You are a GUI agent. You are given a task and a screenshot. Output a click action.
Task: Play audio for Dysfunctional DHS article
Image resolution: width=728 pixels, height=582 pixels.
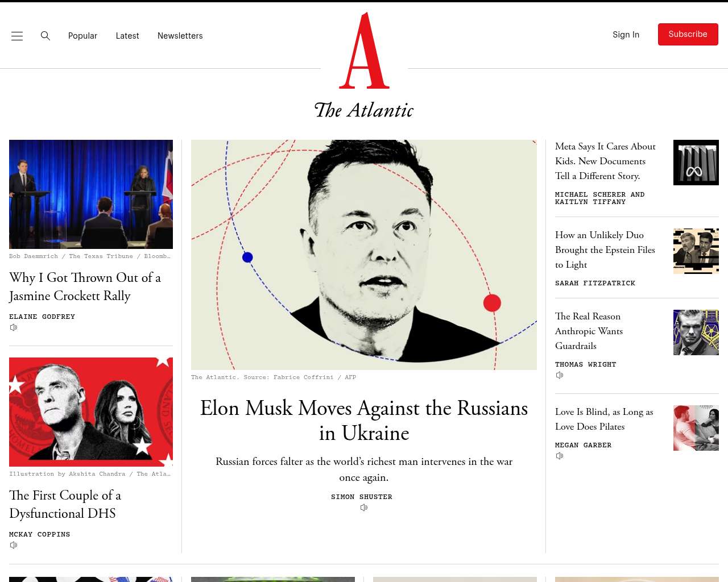[14, 545]
